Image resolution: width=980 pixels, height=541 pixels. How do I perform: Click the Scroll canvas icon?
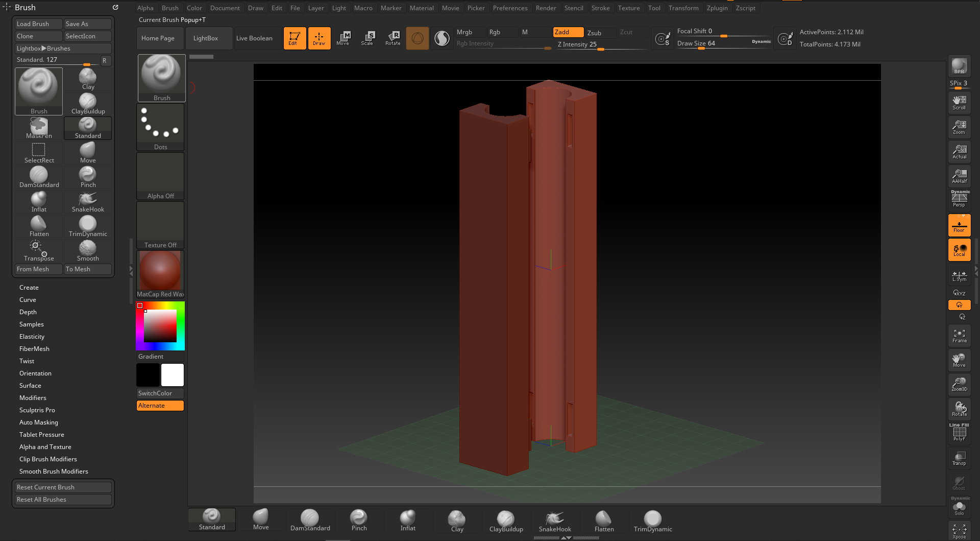(959, 103)
